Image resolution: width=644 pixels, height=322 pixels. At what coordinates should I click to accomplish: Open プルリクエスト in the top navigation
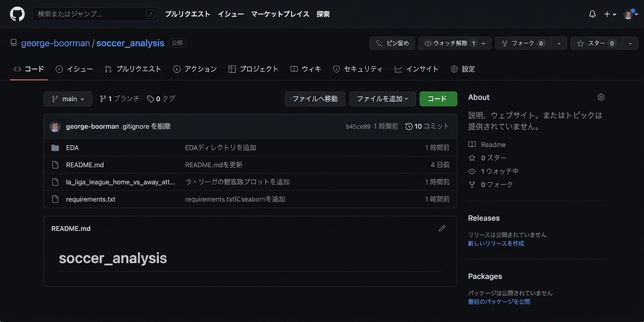(x=188, y=14)
